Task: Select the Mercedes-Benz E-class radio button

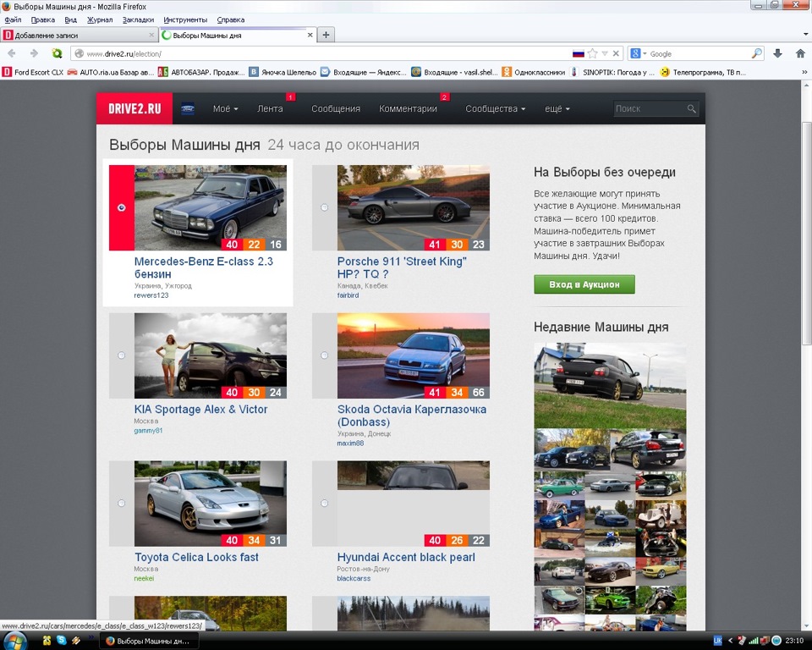Action: click(x=121, y=208)
